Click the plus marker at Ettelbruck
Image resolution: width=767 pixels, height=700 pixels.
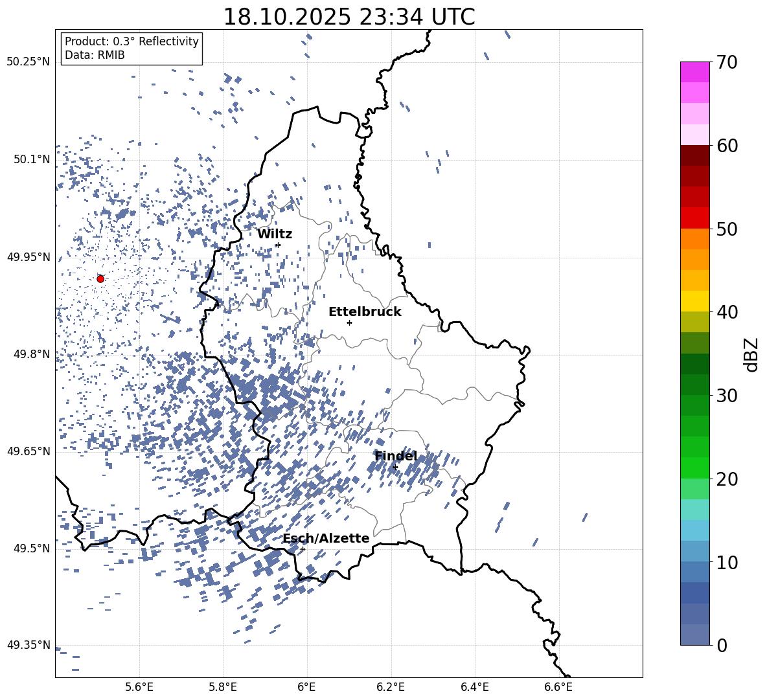349,322
